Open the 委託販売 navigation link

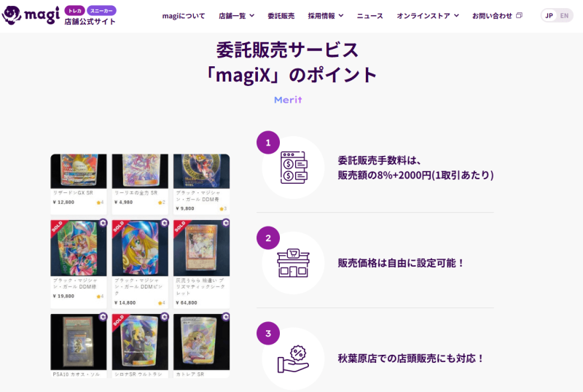coord(281,15)
